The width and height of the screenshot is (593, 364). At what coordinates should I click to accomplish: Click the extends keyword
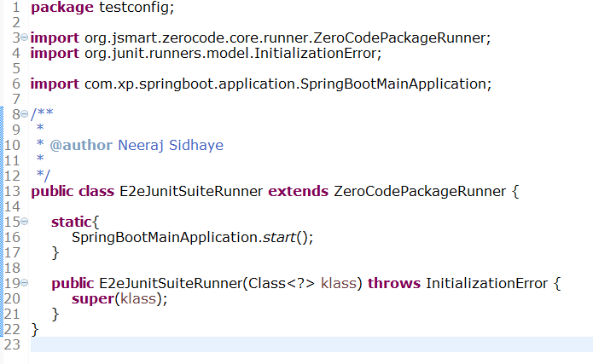pyautogui.click(x=298, y=191)
